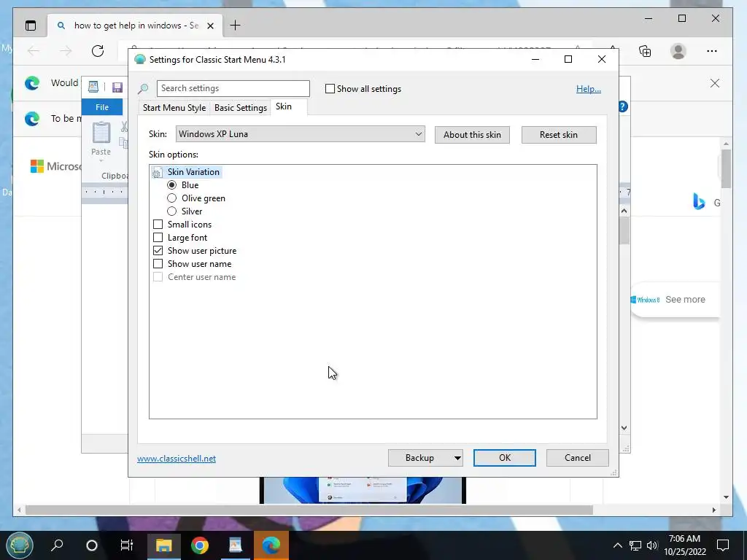Open WordPad Paste dropdown arrow

coord(101,161)
